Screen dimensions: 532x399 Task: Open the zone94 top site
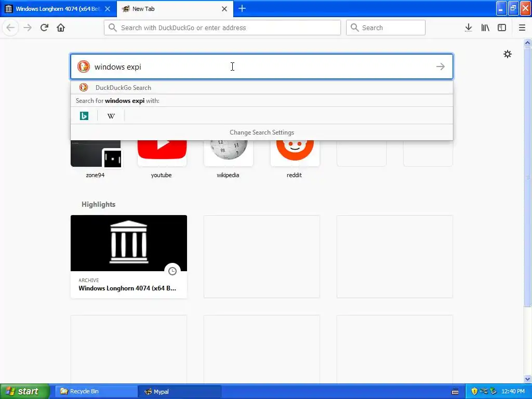(96, 159)
